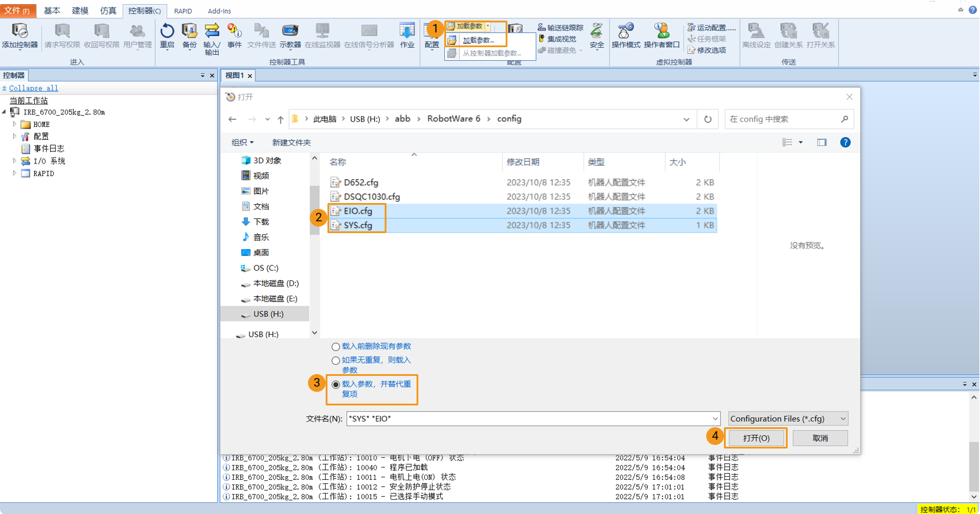This screenshot has height=514, width=980.
Task: Click the 重启 (Restart) icon in ribbon
Action: click(x=167, y=35)
